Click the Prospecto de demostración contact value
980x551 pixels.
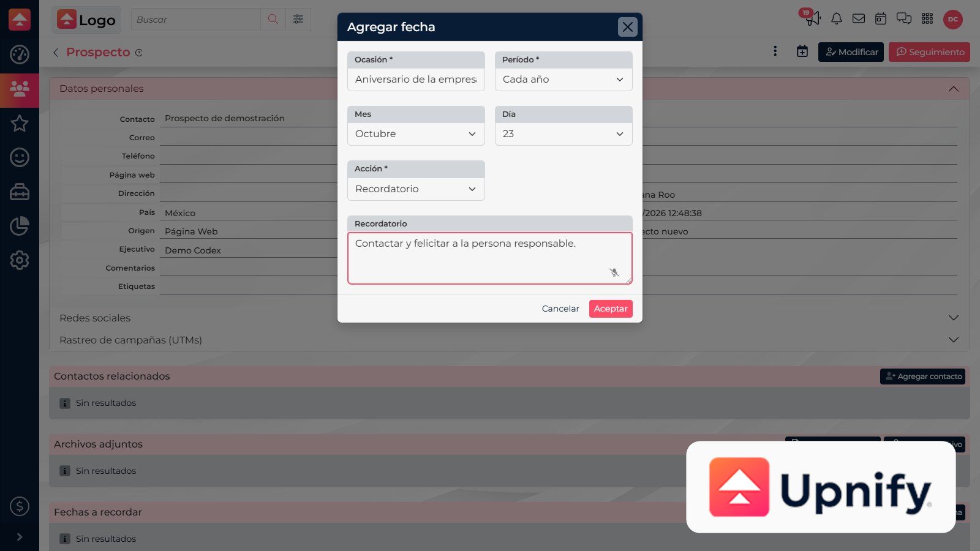tap(225, 118)
